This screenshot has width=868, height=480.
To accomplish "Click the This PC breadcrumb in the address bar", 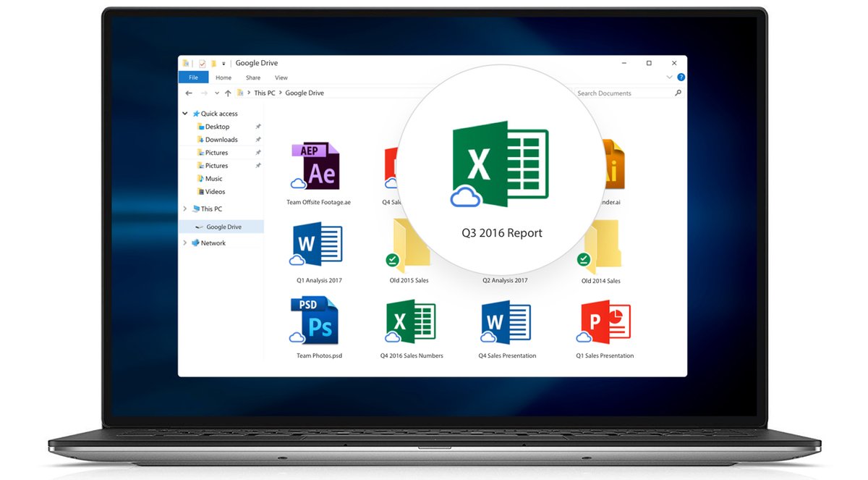I will pyautogui.click(x=265, y=93).
